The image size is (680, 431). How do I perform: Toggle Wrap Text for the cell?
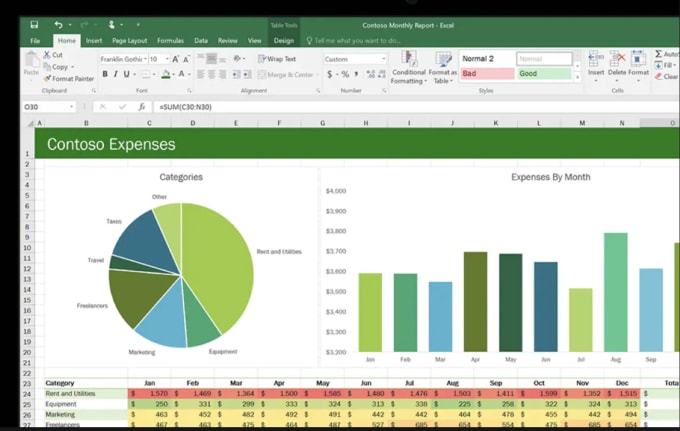click(277, 59)
